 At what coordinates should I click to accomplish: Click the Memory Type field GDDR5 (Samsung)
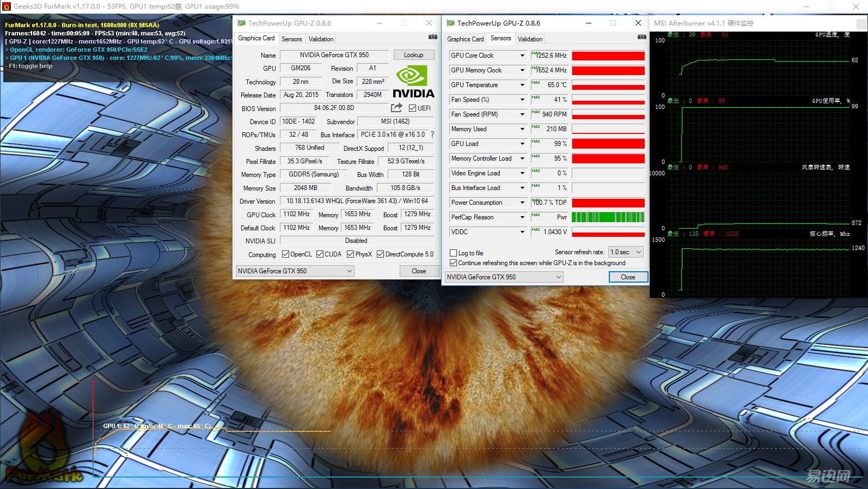(x=313, y=174)
